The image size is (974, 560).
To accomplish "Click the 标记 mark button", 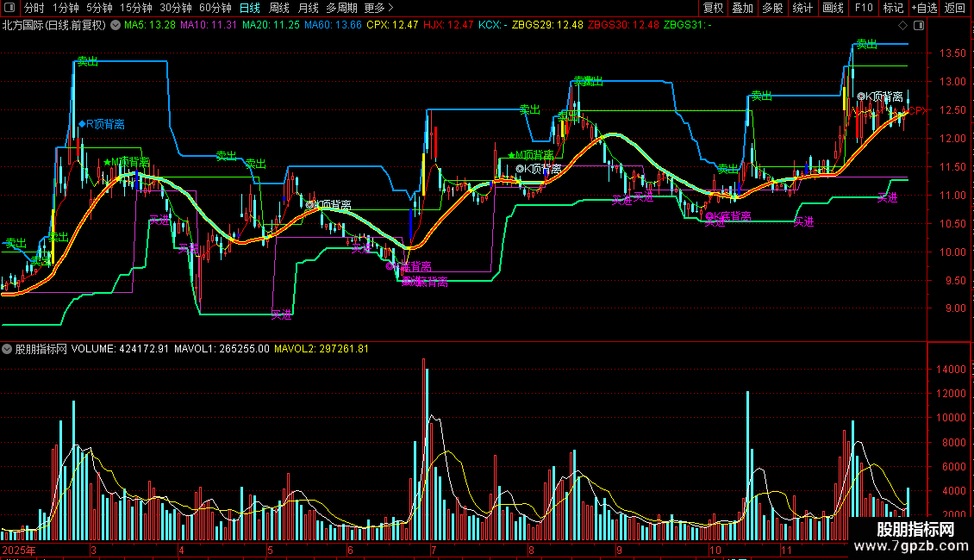I will [893, 8].
